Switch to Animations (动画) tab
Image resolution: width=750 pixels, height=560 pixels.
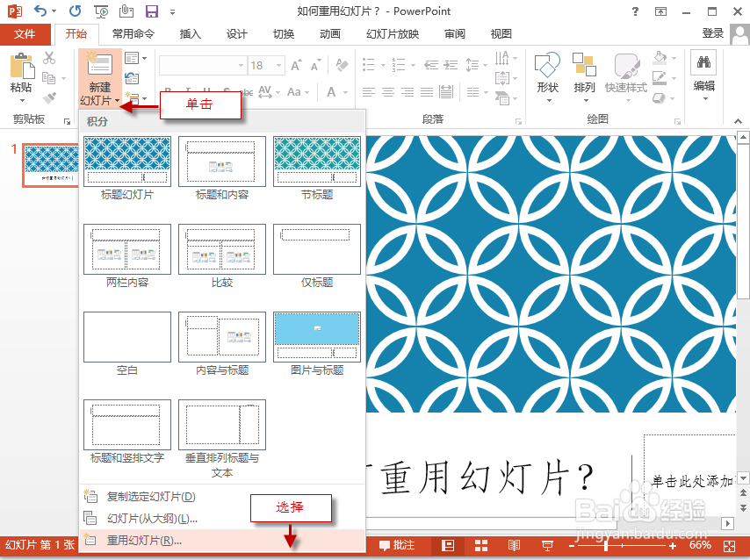pyautogui.click(x=329, y=34)
